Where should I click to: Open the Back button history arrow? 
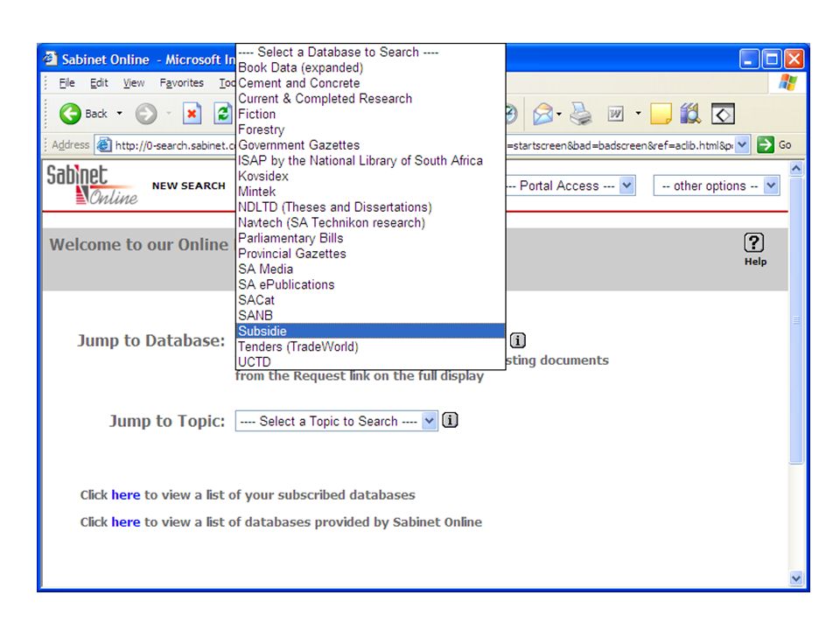120,114
